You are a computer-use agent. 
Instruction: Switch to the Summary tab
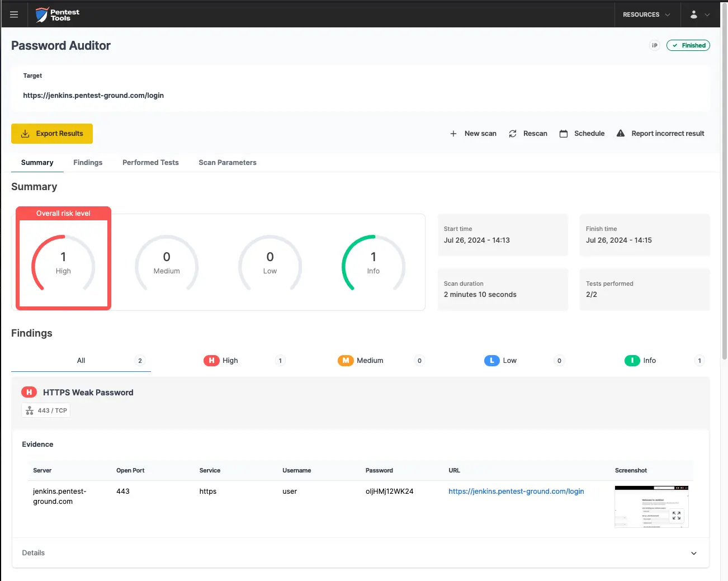click(37, 163)
